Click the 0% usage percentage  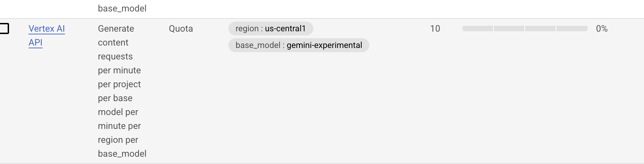coord(602,28)
